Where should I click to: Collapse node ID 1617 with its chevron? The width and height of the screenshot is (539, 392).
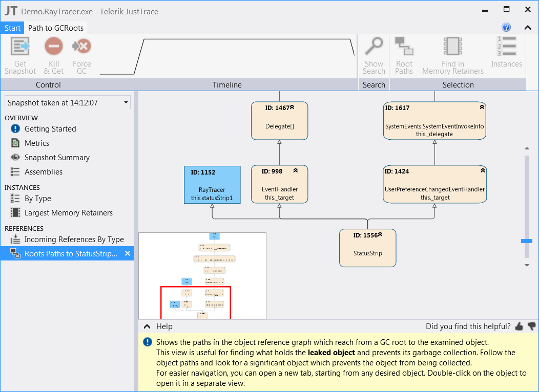coord(482,107)
